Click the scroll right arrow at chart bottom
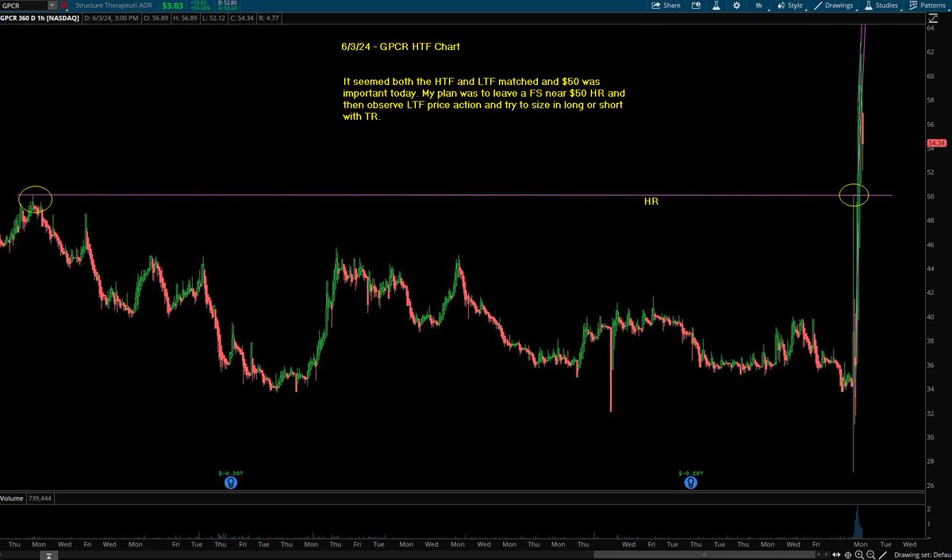 coord(826,554)
